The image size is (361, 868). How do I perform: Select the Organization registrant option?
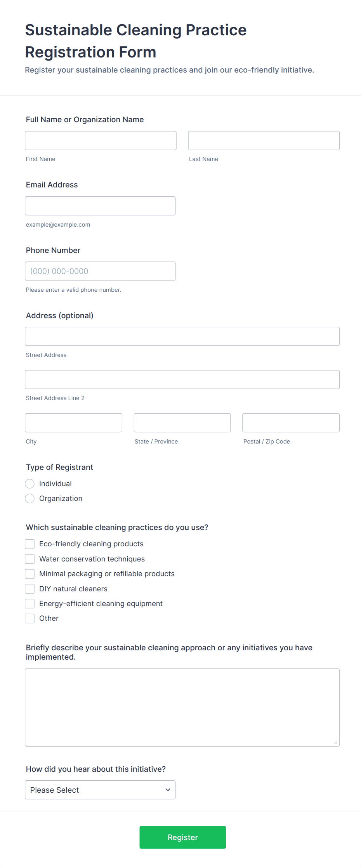30,498
